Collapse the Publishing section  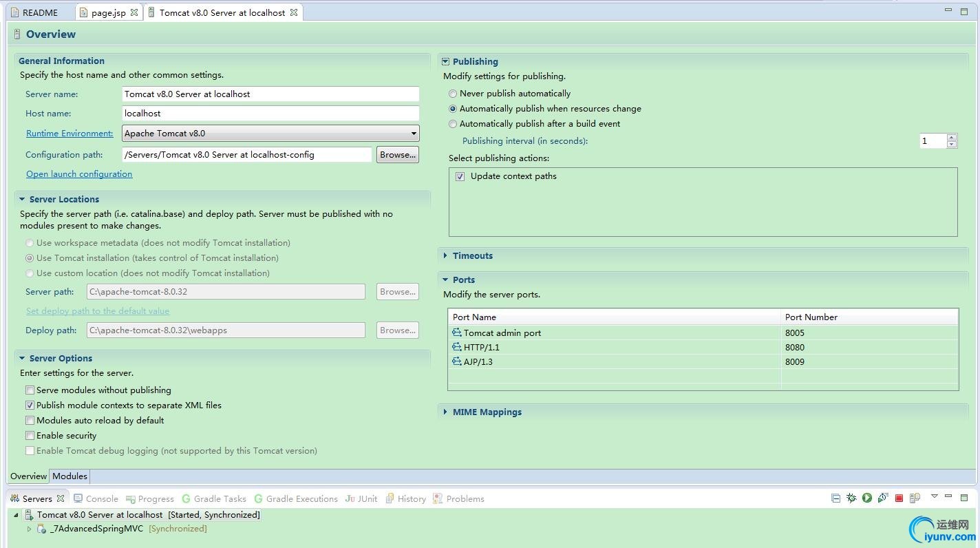[445, 61]
